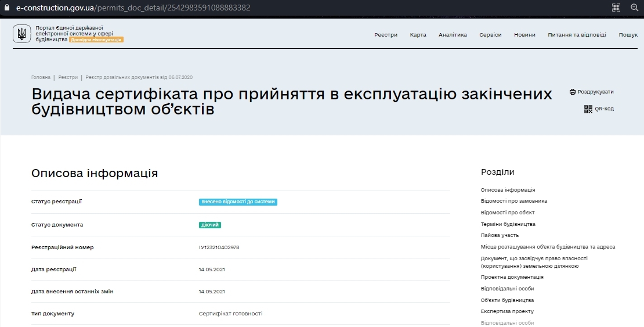Click the Ukrainian trident portal logo
The width and height of the screenshot is (644, 327).
click(x=22, y=34)
